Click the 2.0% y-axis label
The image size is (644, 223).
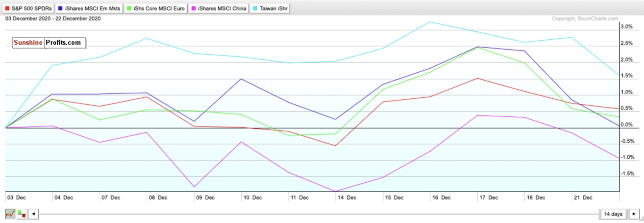click(626, 59)
